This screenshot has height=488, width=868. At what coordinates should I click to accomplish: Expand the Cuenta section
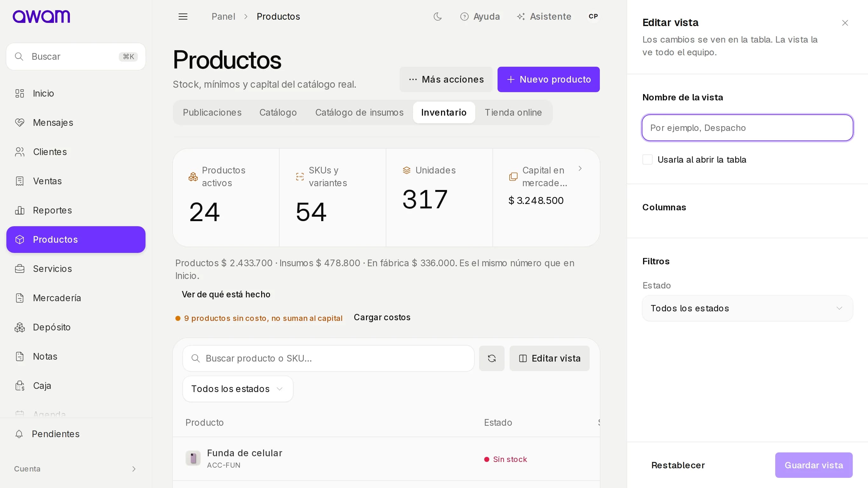point(76,469)
